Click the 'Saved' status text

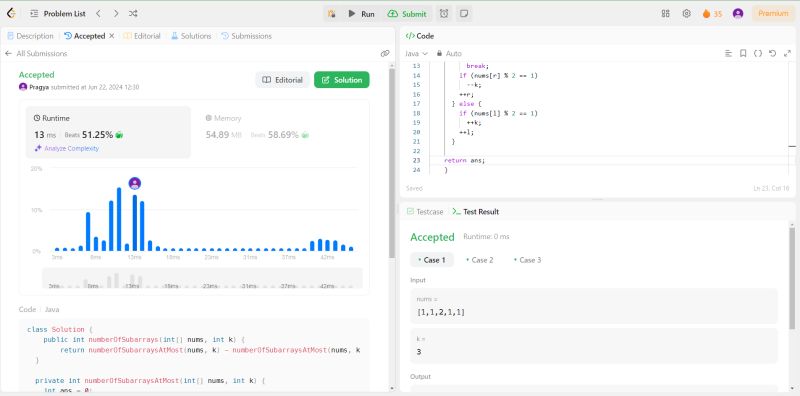click(414, 188)
